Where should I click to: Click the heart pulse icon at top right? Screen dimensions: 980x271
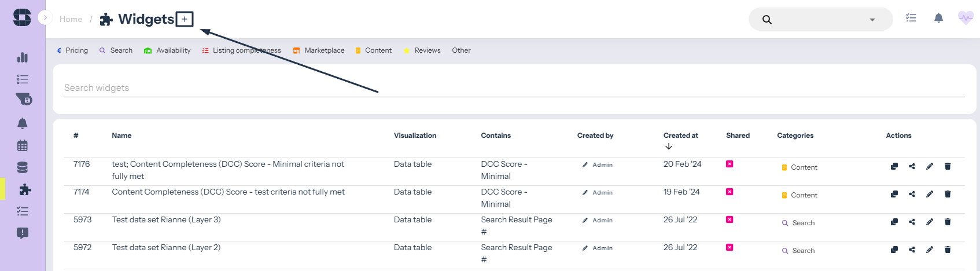[x=965, y=19]
